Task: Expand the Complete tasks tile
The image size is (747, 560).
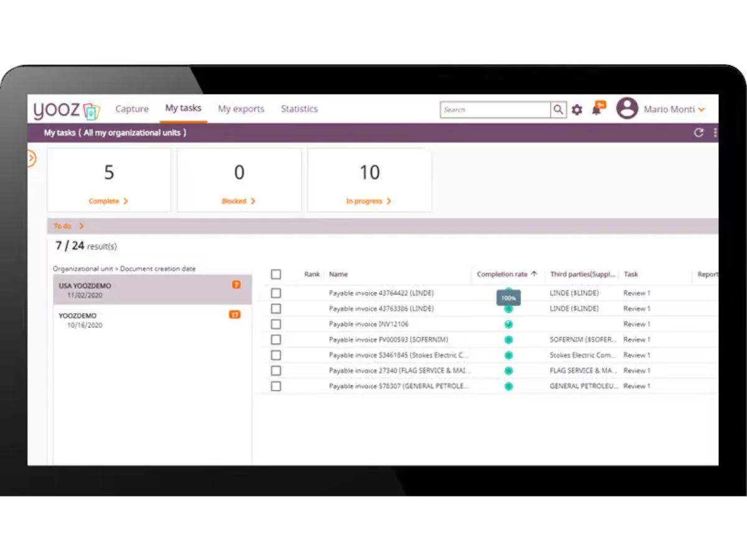Action: point(108,201)
